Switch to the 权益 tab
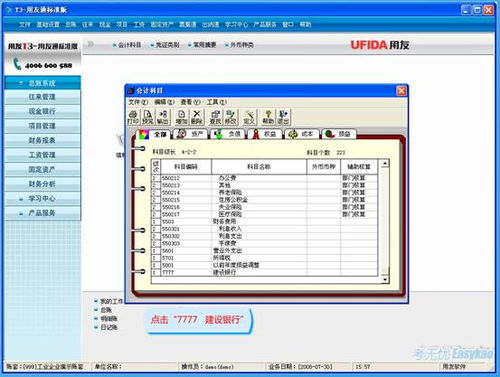This screenshot has width=500, height=377. (265, 134)
